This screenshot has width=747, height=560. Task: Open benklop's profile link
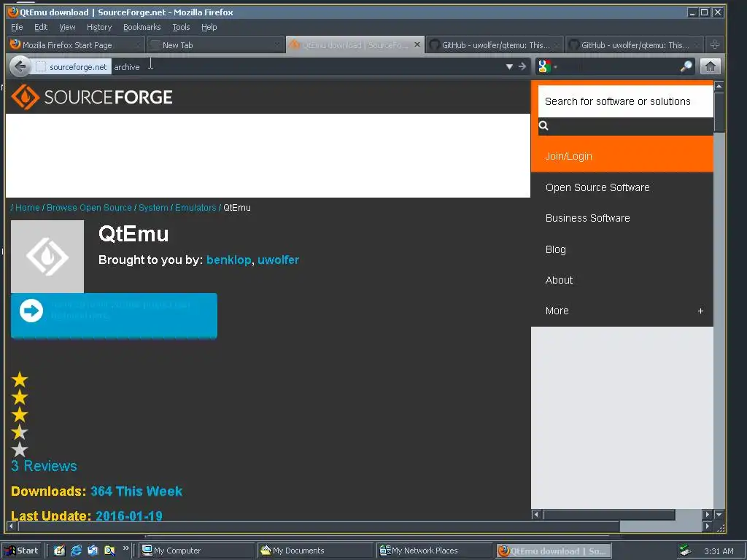click(x=228, y=260)
